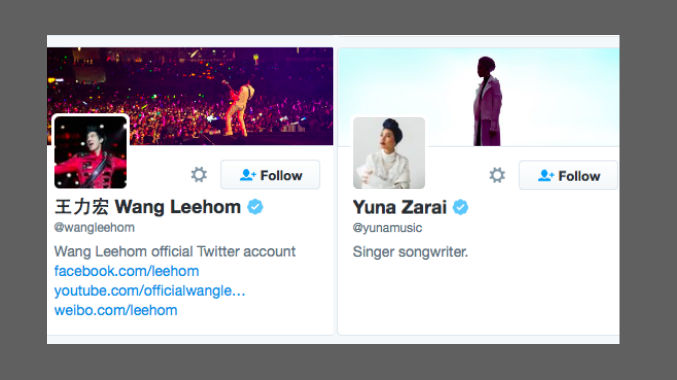Viewport: 677px width, 380px height.
Task: Follow Wang Leehom
Action: click(270, 175)
